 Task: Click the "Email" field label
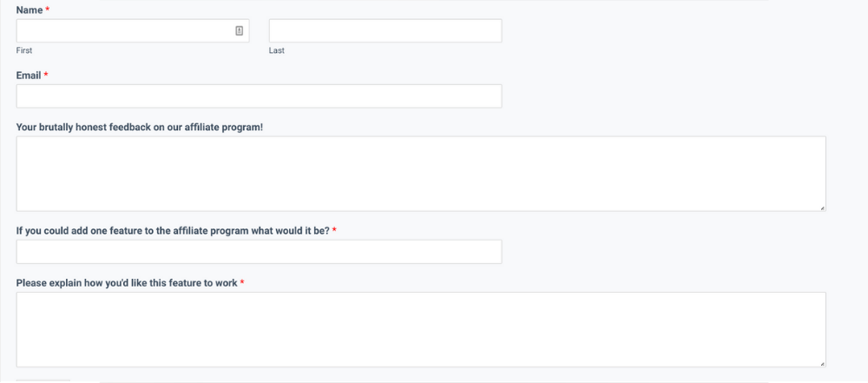coord(30,76)
